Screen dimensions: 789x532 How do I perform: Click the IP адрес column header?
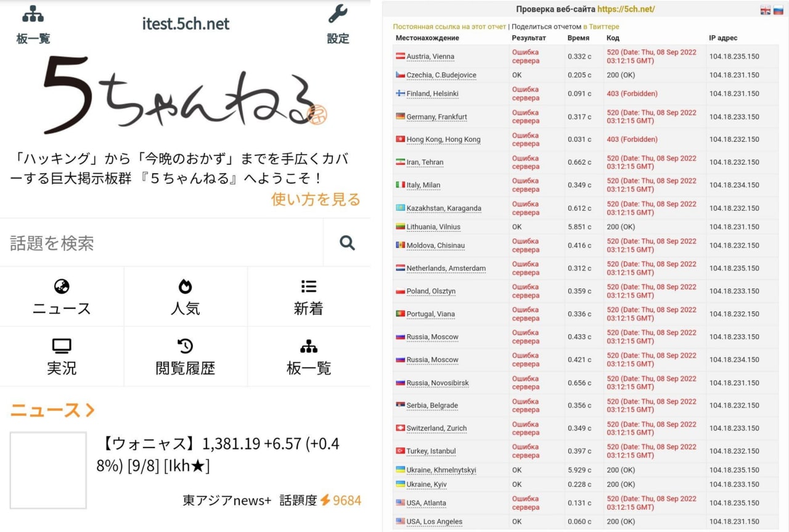click(723, 38)
